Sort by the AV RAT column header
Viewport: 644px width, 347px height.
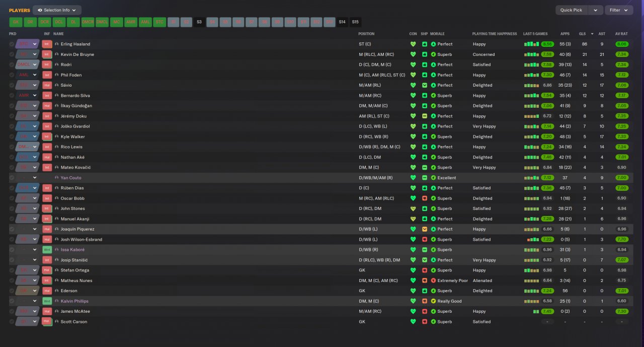pyautogui.click(x=621, y=34)
